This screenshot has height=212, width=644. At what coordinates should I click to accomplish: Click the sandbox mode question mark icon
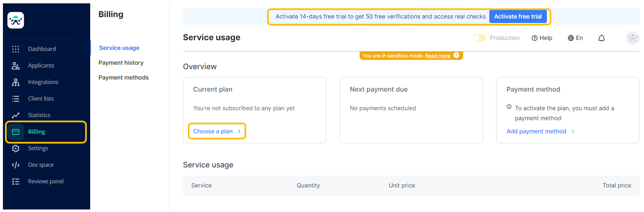click(x=456, y=56)
